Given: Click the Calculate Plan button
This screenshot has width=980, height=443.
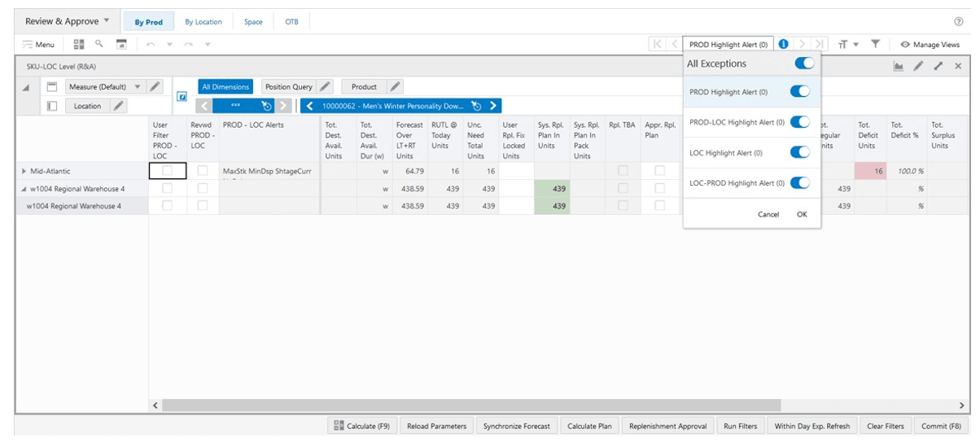Looking at the screenshot, I should pyautogui.click(x=589, y=426).
